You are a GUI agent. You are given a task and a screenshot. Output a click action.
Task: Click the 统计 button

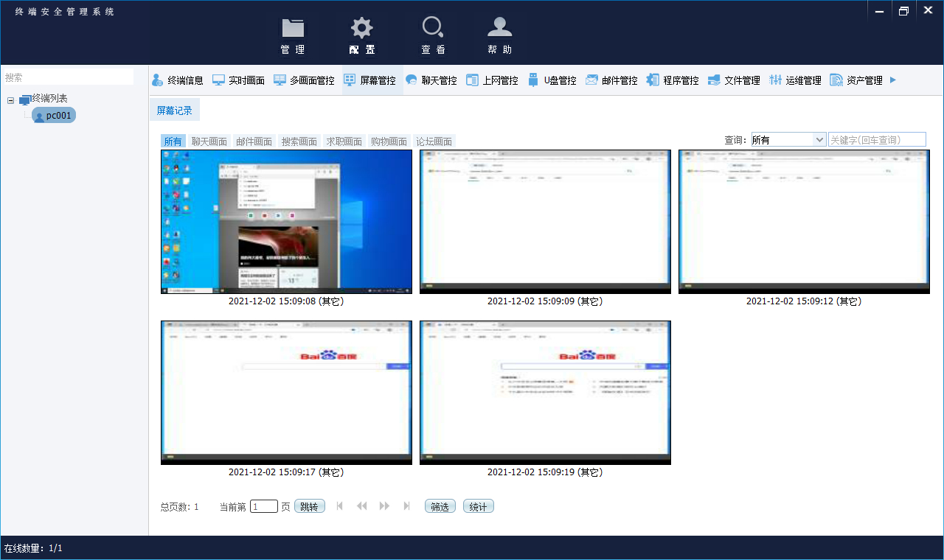click(478, 507)
